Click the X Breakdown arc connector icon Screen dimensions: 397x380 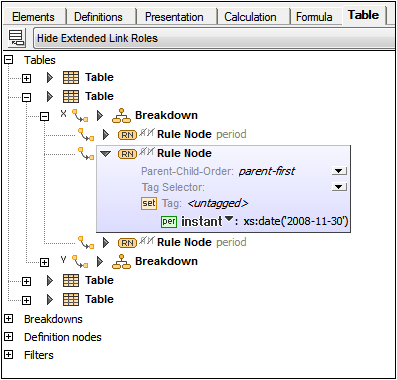[80, 116]
